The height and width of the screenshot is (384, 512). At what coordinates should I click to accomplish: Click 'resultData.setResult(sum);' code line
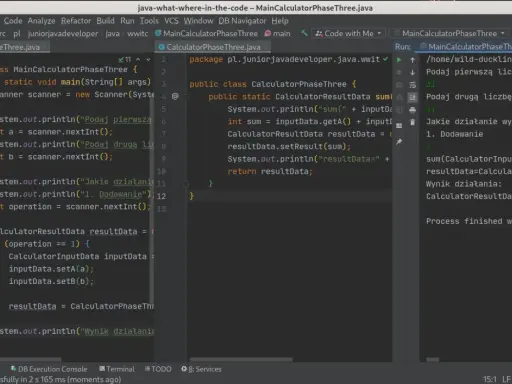pos(289,146)
